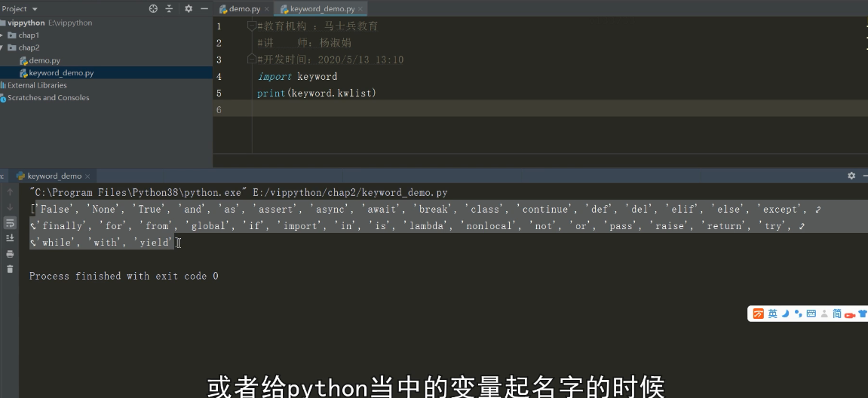The width and height of the screenshot is (868, 398).
Task: Switch to the demo.py editor tab
Action: tap(244, 9)
